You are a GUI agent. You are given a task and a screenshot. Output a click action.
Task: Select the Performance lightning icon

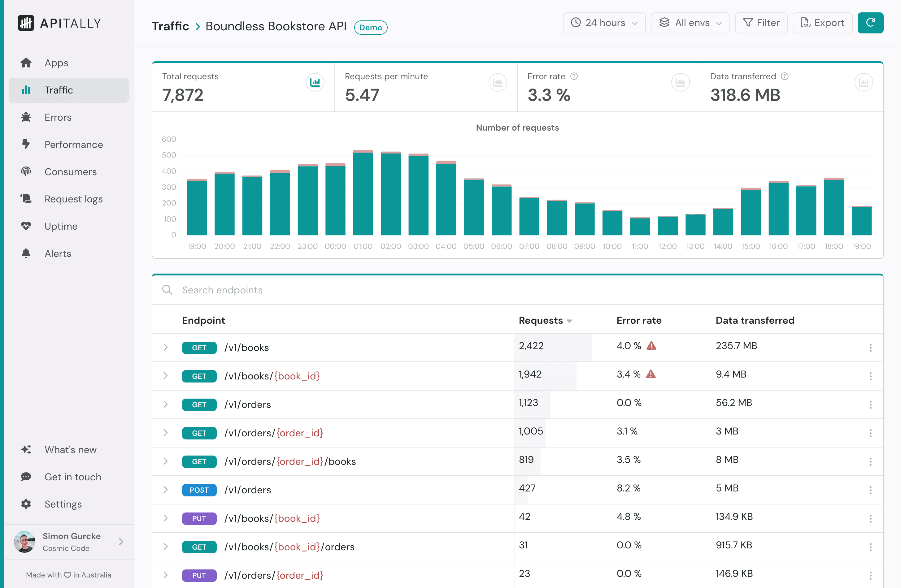tap(26, 145)
